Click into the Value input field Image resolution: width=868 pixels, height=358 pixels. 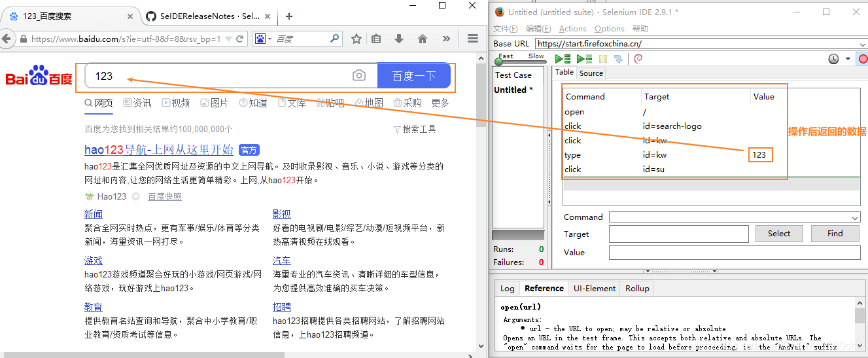tap(735, 253)
